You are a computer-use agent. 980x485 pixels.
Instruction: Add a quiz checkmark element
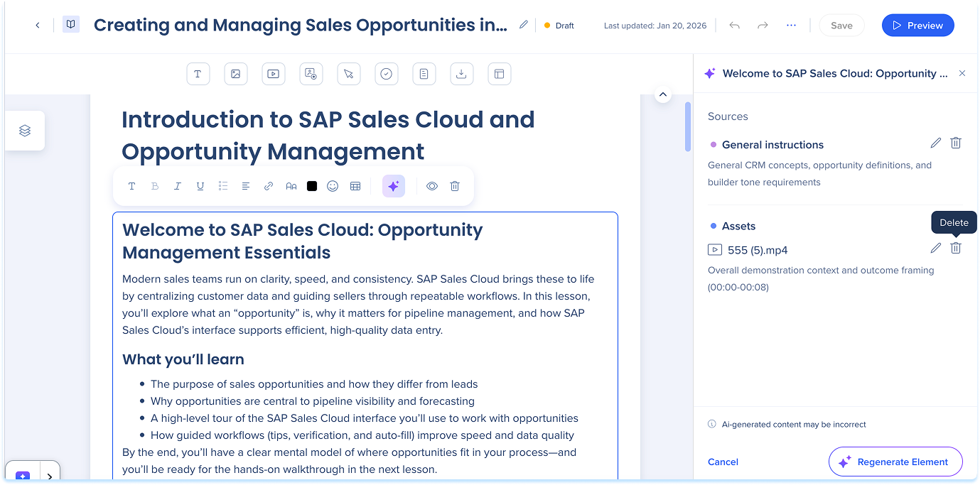point(386,74)
